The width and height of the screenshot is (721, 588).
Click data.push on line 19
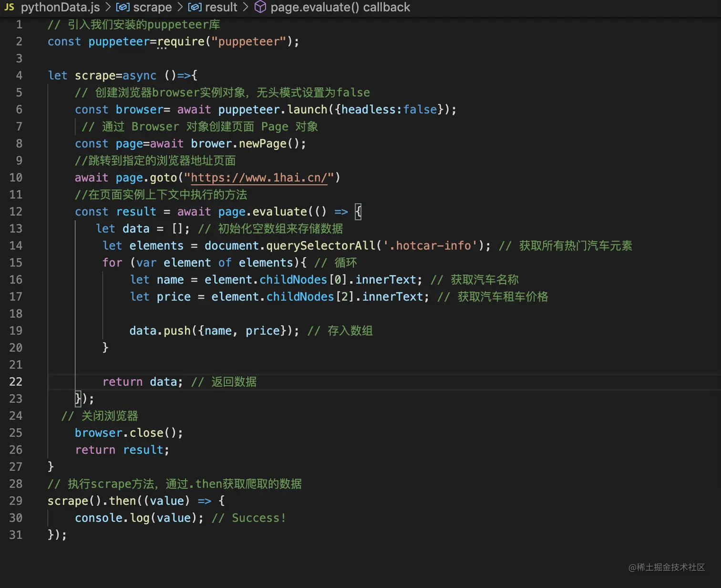point(160,331)
